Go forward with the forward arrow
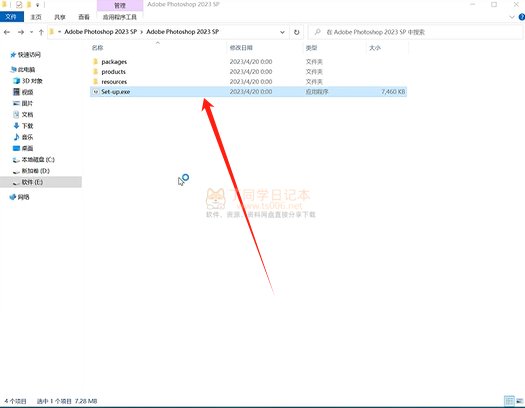 pyautogui.click(x=21, y=32)
